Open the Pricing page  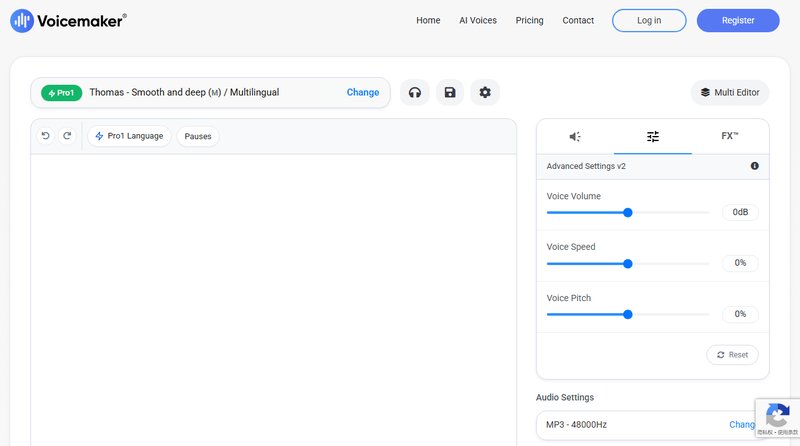pyautogui.click(x=529, y=20)
